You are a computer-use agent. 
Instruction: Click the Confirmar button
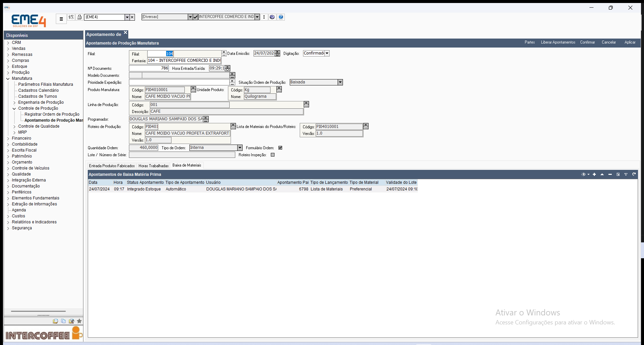click(588, 42)
